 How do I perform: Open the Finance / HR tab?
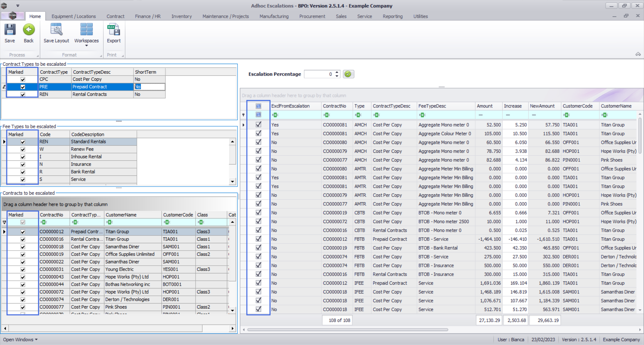[148, 16]
